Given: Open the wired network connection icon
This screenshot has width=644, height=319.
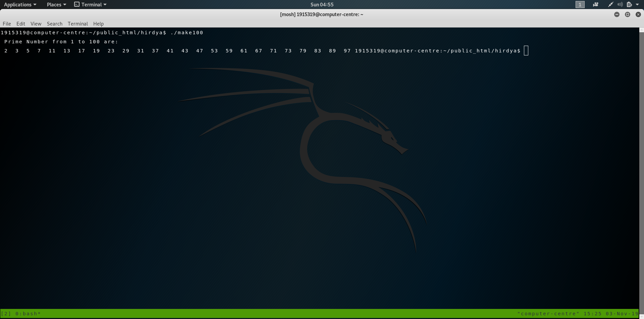Looking at the screenshot, I should click(611, 5).
